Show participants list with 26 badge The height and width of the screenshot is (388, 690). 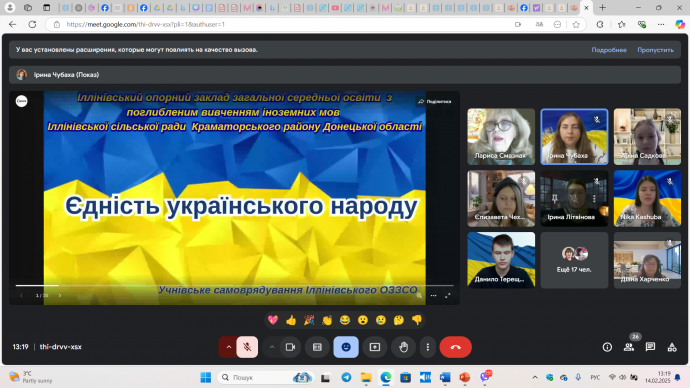tap(629, 347)
